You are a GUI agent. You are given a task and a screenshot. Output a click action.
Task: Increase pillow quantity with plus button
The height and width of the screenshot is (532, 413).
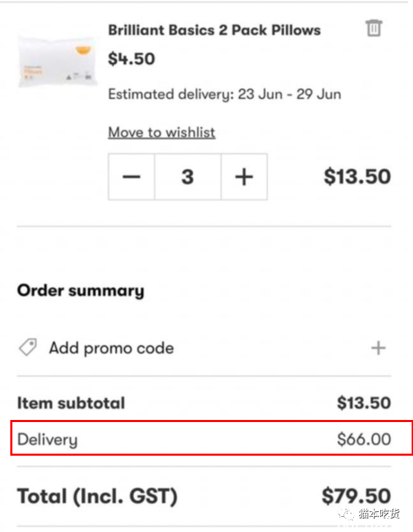point(244,177)
